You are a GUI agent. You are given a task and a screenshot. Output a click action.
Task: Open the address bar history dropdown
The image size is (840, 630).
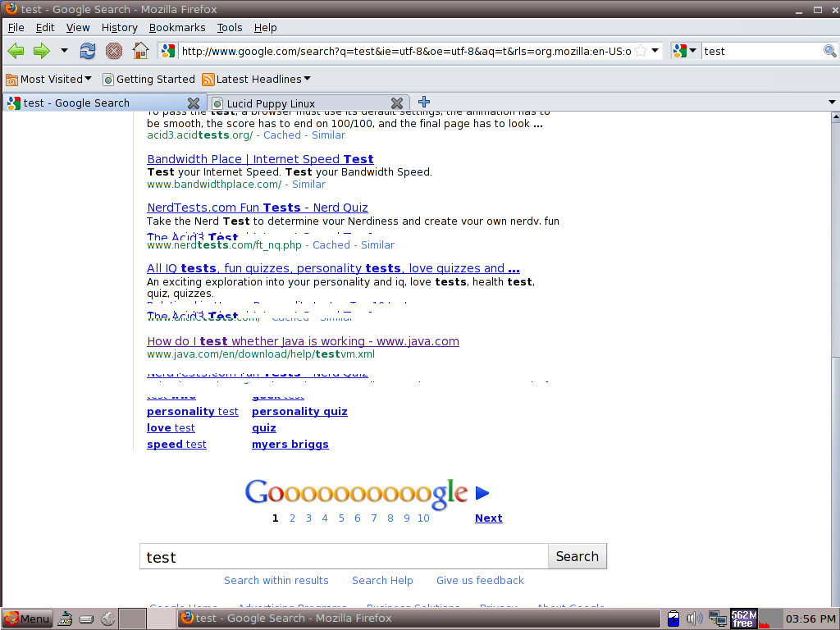coord(655,51)
